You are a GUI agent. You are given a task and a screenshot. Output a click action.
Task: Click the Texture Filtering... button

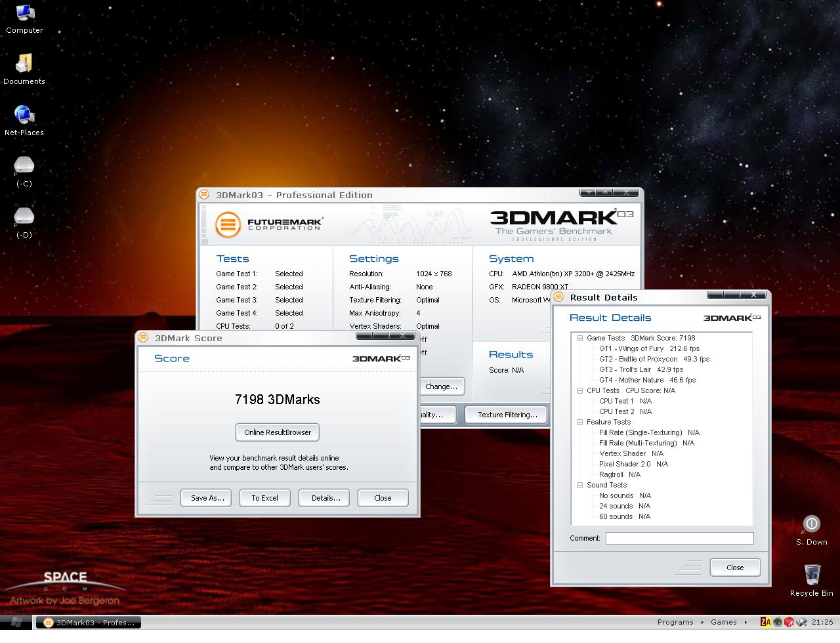click(x=507, y=415)
